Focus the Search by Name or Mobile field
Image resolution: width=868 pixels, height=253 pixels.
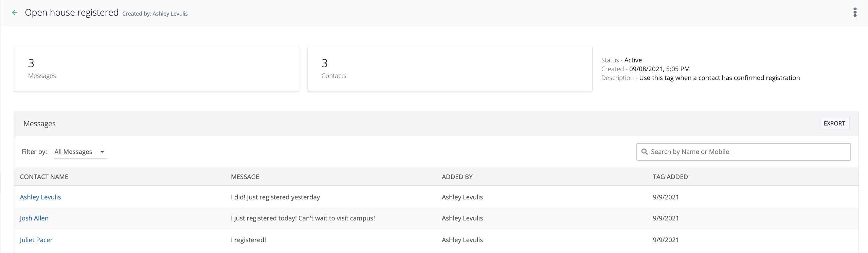pyautogui.click(x=747, y=152)
